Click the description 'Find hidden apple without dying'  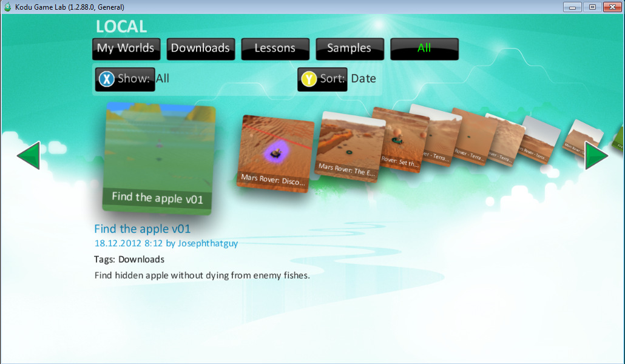point(202,275)
